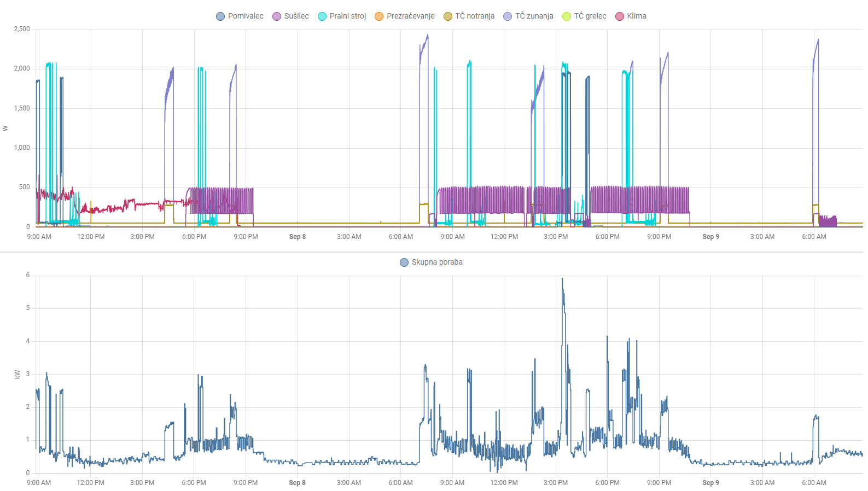The image size is (868, 491).
Task: Toggle the TČ zunanja series in legend
Action: 529,16
